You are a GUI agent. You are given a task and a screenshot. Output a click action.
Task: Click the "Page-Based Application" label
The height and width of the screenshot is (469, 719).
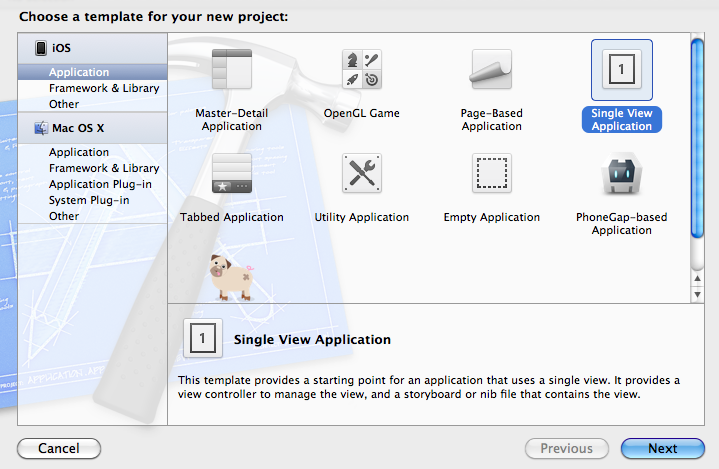(492, 120)
